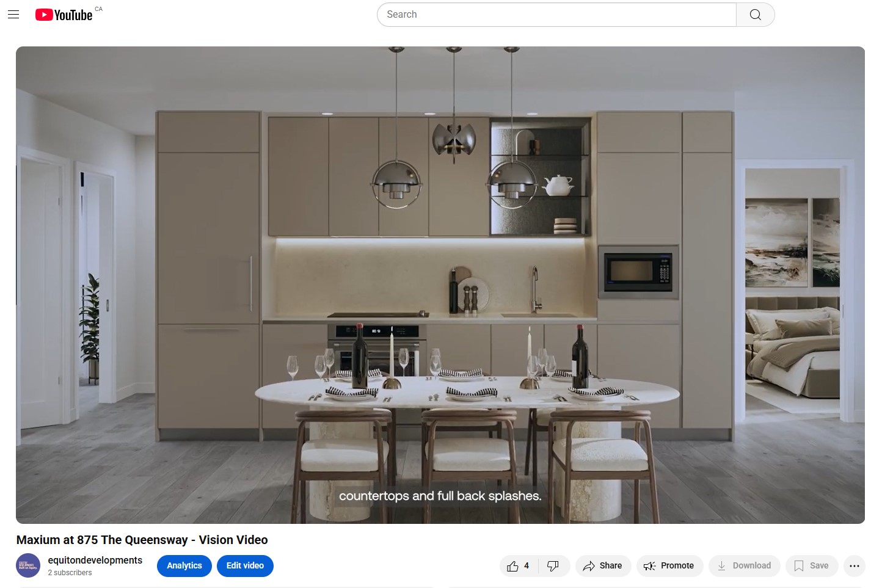Open the three-dot more actions menu
The image size is (871, 588).
[x=855, y=566]
